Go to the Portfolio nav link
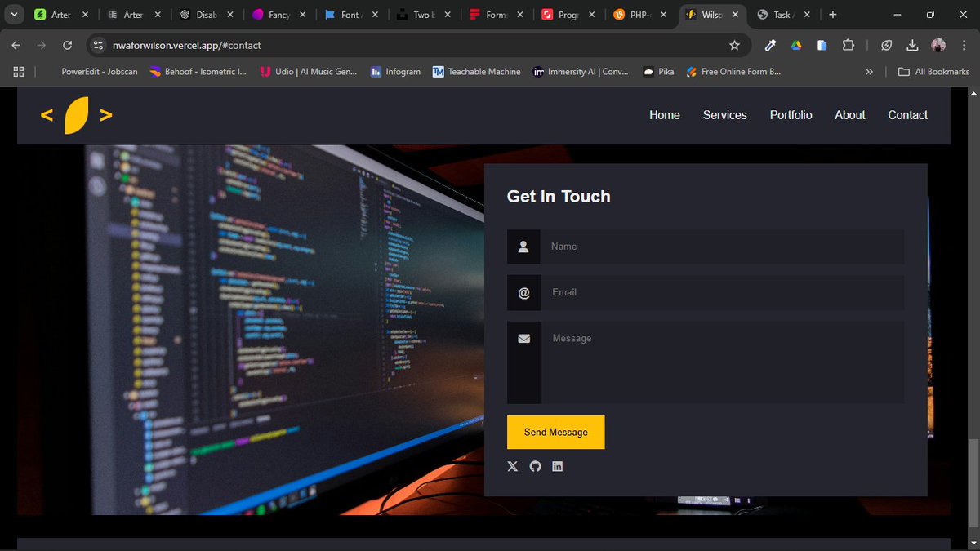 pyautogui.click(x=791, y=115)
